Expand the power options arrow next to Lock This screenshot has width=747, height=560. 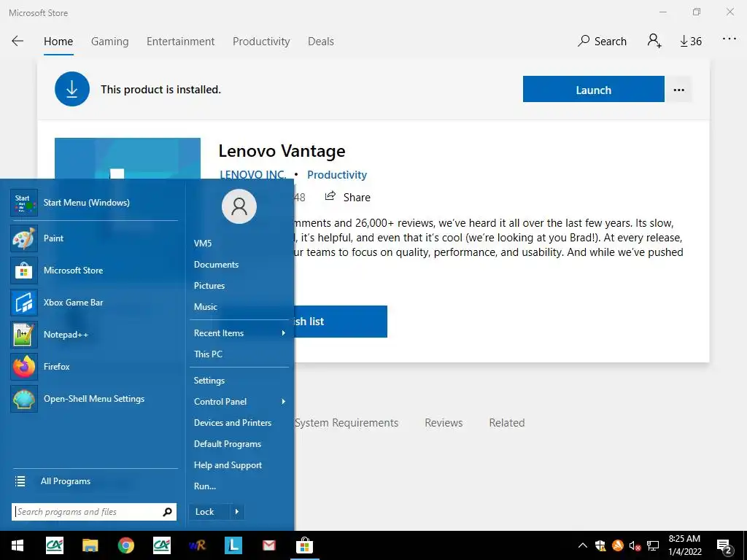pos(237,511)
